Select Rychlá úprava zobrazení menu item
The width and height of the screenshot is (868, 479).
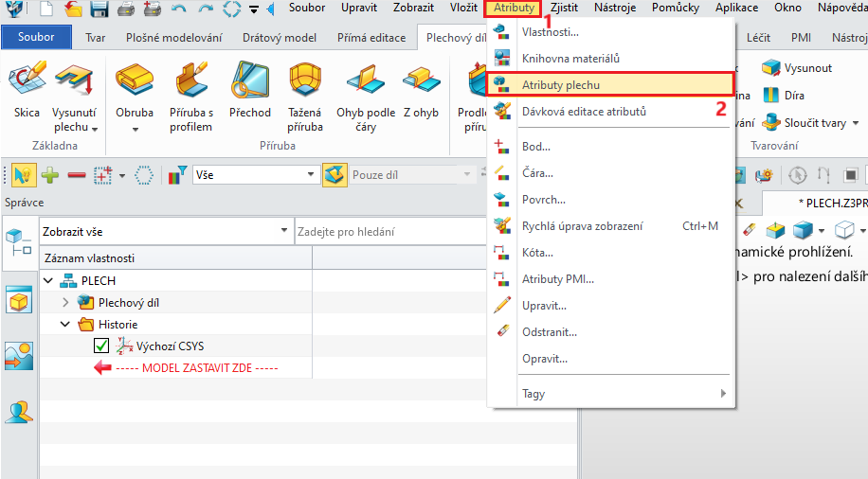point(610,225)
